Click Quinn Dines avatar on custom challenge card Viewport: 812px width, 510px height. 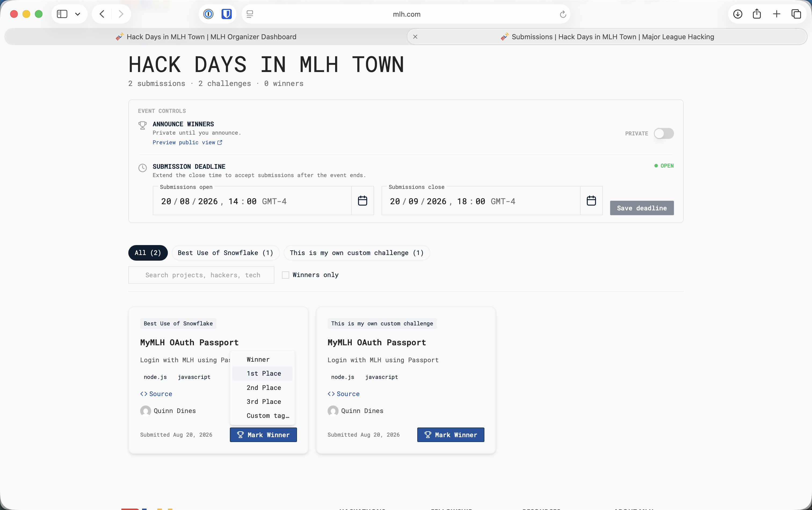point(333,411)
